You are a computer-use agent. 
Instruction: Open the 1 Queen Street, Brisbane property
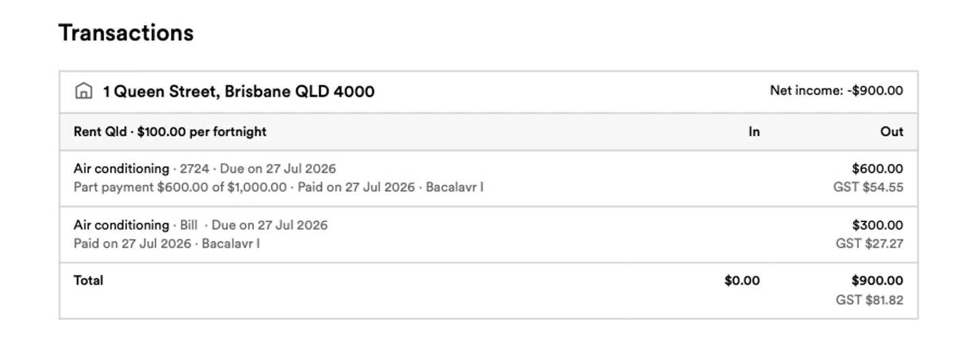tap(238, 91)
